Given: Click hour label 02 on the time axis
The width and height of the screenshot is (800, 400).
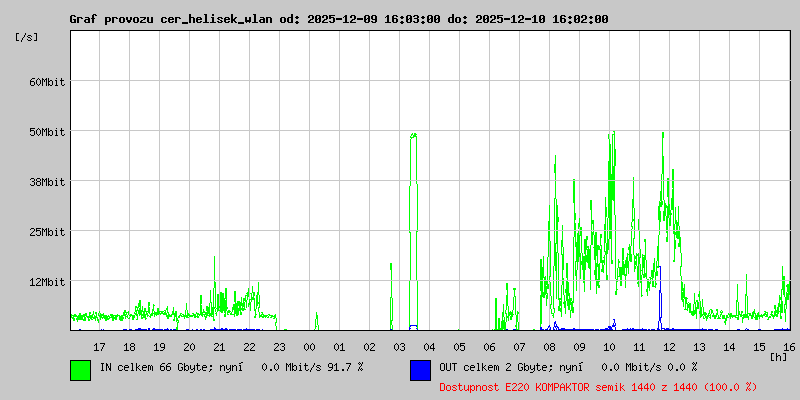Looking at the screenshot, I should 369,347.
